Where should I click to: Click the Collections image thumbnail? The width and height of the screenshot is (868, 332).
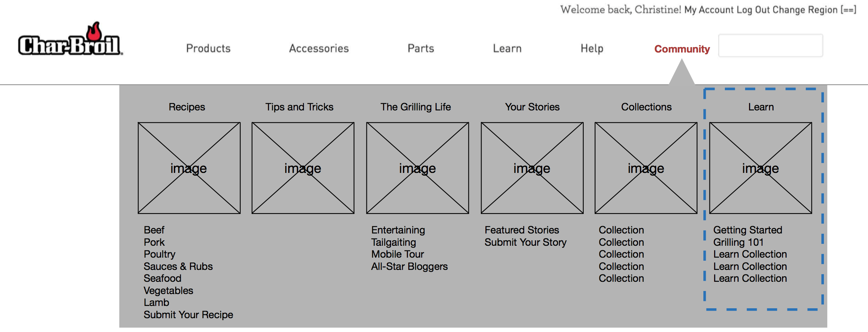click(x=646, y=168)
